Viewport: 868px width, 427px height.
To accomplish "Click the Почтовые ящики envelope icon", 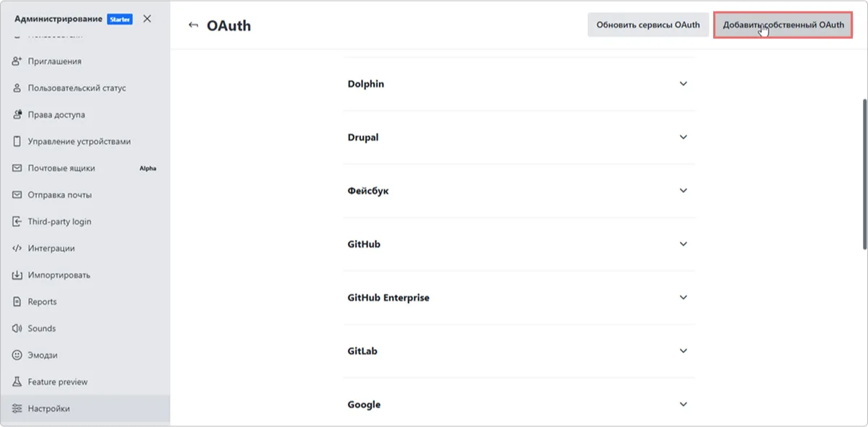I will point(17,168).
